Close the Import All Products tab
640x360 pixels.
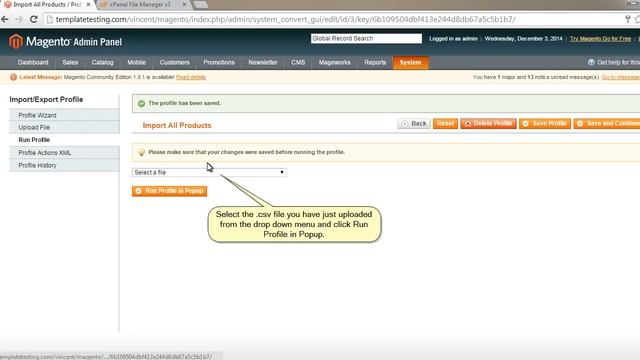click(89, 4)
